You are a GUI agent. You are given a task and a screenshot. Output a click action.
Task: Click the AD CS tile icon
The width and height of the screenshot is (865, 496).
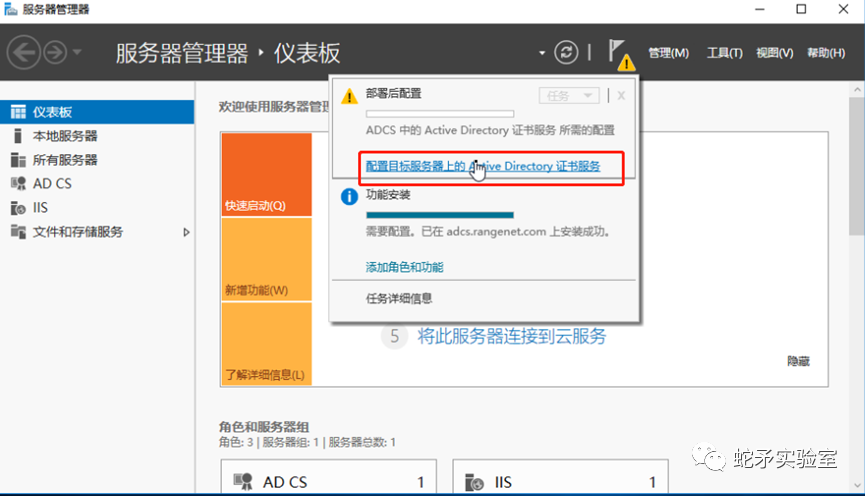coord(243,482)
